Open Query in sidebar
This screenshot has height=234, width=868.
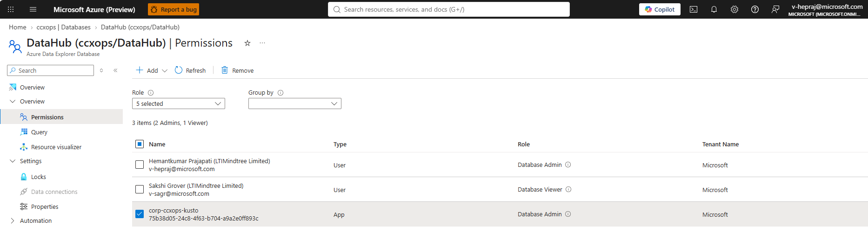[39, 132]
